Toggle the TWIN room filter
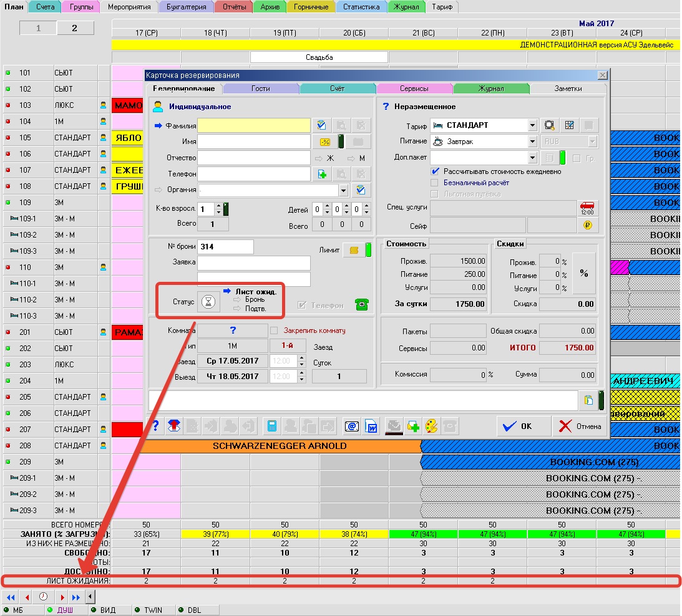The height and width of the screenshot is (616, 682). (x=149, y=610)
